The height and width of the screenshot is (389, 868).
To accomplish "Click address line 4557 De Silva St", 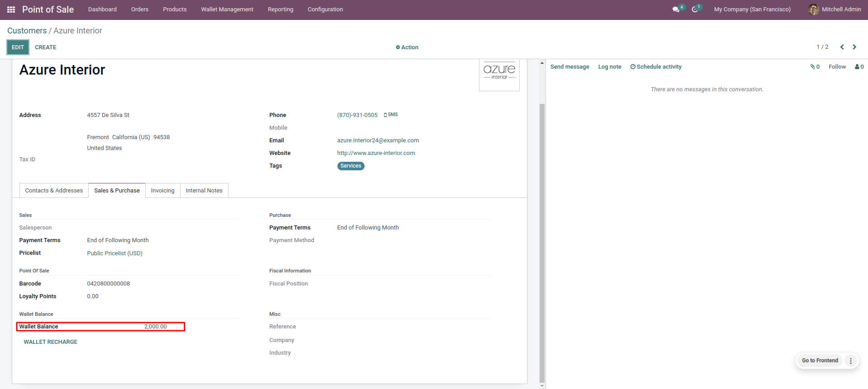I will point(108,115).
